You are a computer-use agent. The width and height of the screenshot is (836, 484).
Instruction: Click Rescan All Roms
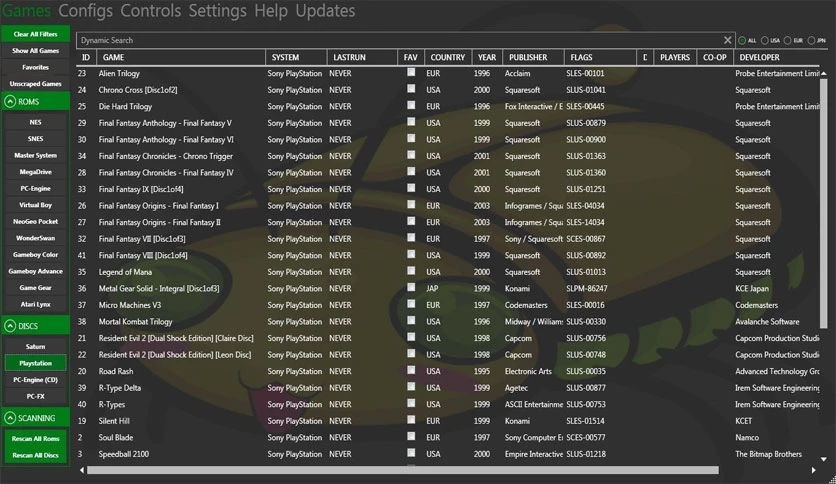[35, 439]
